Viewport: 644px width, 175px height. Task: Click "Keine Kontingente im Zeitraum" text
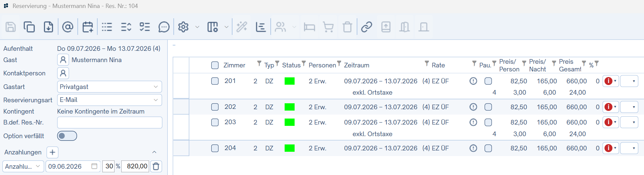point(101,112)
